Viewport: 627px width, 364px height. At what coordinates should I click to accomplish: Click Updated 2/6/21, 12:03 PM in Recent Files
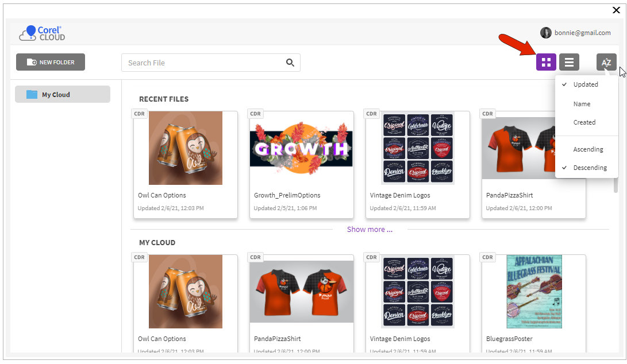pyautogui.click(x=171, y=208)
